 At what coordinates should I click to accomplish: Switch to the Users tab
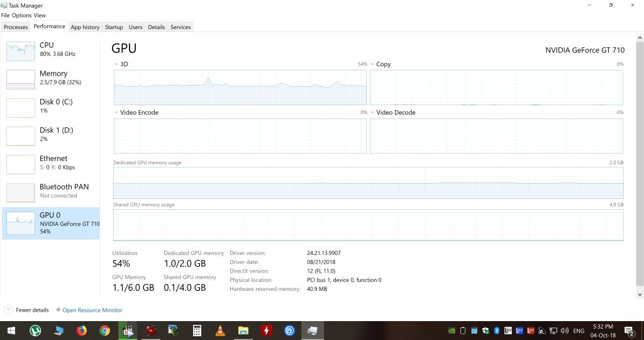click(x=135, y=27)
